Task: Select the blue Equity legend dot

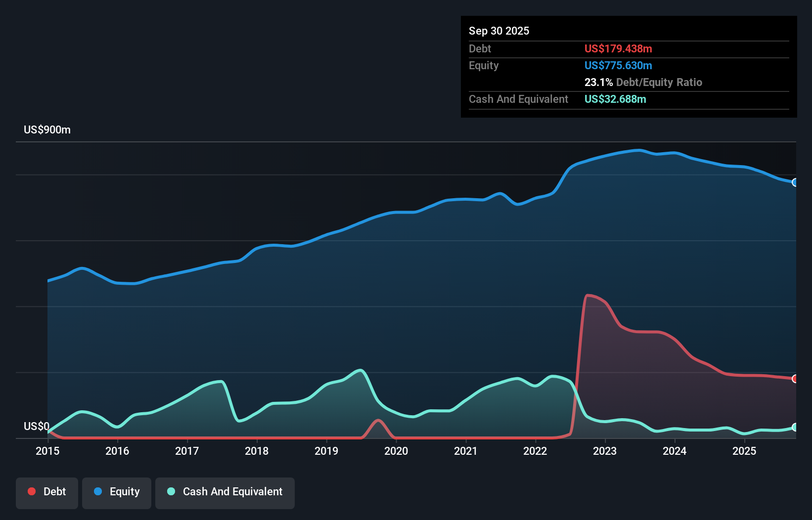Action: tap(99, 491)
